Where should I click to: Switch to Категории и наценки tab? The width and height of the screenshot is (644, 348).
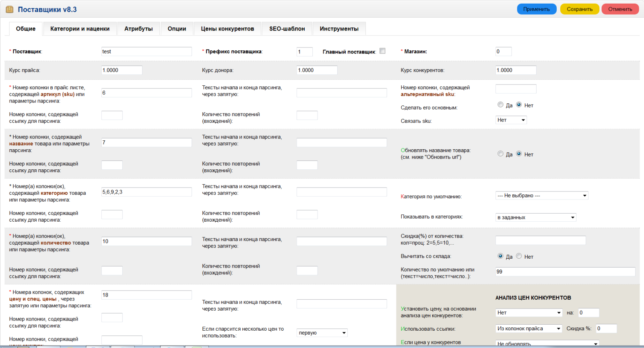tap(80, 29)
